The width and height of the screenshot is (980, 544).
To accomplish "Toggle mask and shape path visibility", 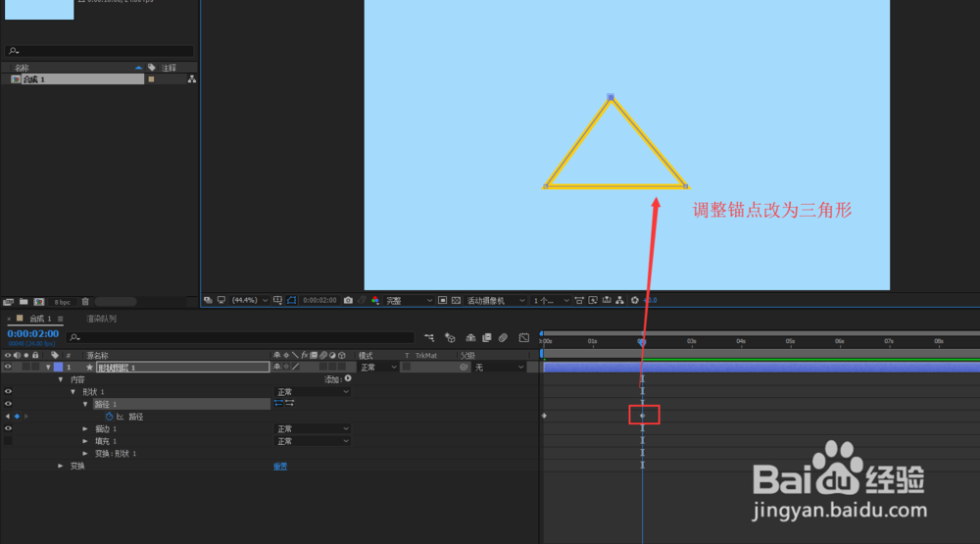I will tap(292, 301).
